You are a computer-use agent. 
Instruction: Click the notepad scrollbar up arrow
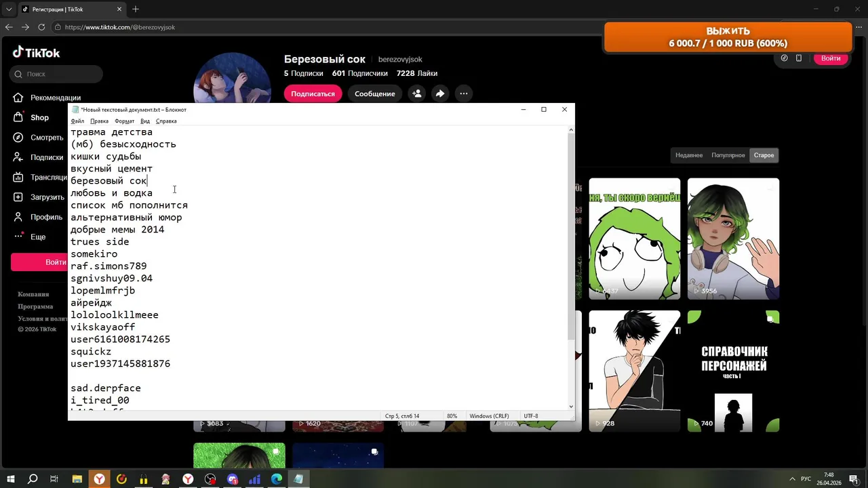click(571, 129)
